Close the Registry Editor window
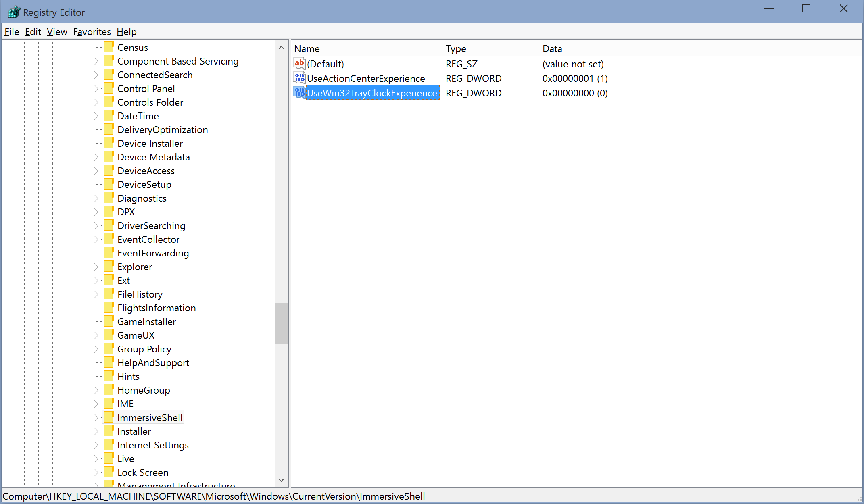The height and width of the screenshot is (504, 864). coord(843,9)
